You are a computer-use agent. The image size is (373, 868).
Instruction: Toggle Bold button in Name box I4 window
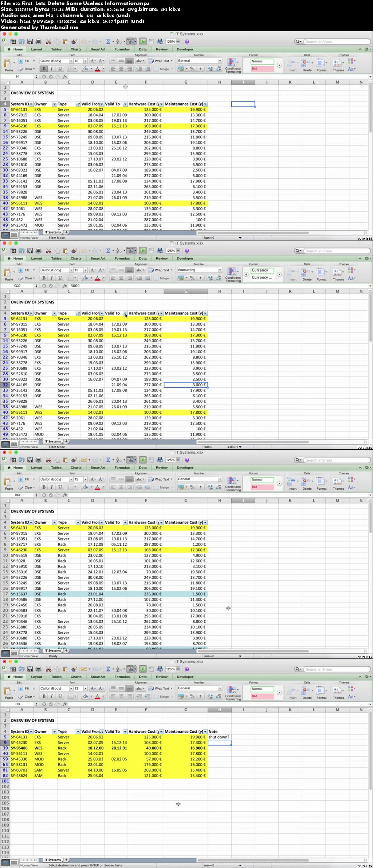pos(44,69)
